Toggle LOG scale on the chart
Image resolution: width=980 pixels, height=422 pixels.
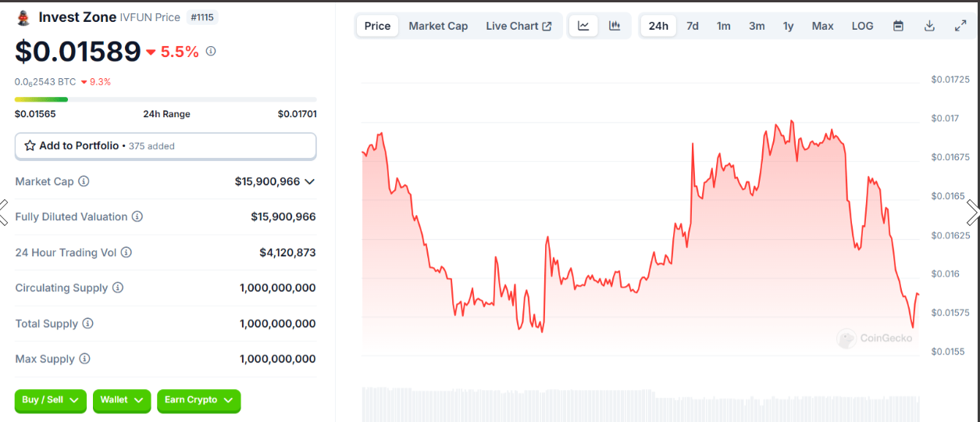point(862,26)
